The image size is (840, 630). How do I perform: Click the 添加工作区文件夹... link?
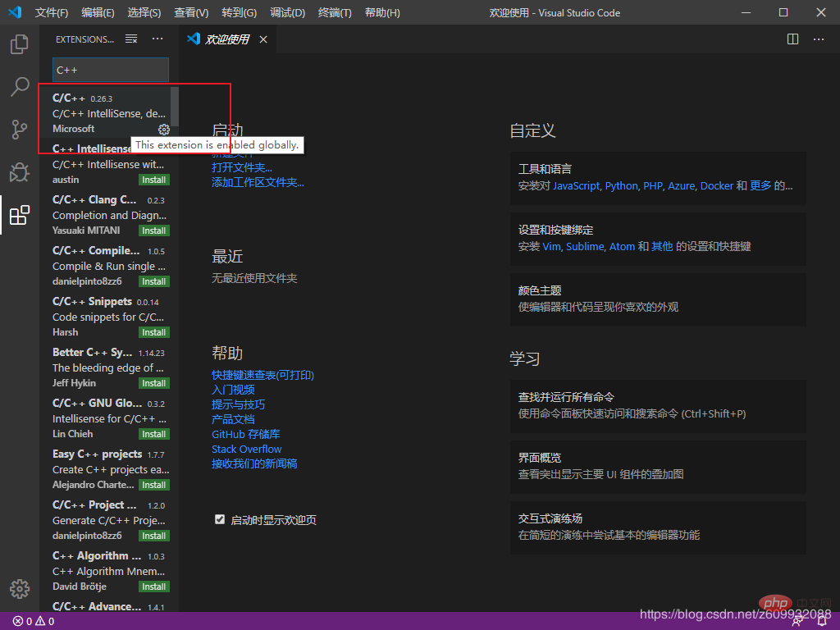click(x=258, y=182)
